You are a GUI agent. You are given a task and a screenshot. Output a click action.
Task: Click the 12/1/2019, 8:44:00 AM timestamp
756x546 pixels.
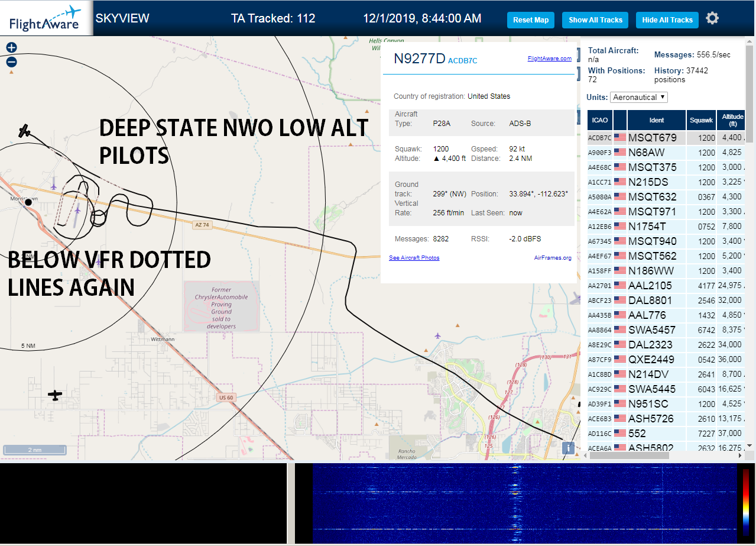422,18
